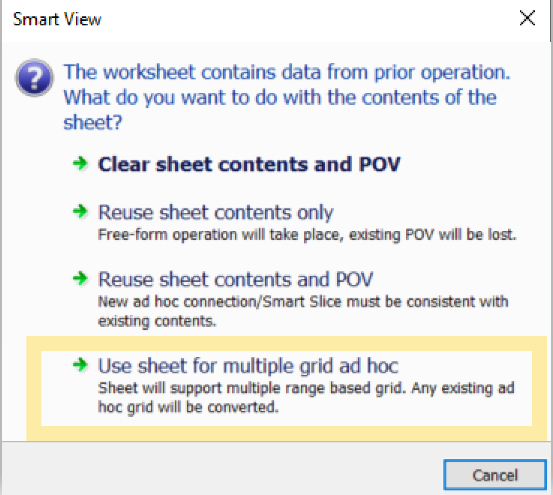Click the existing contents description line
The width and height of the screenshot is (553, 495).
157,321
